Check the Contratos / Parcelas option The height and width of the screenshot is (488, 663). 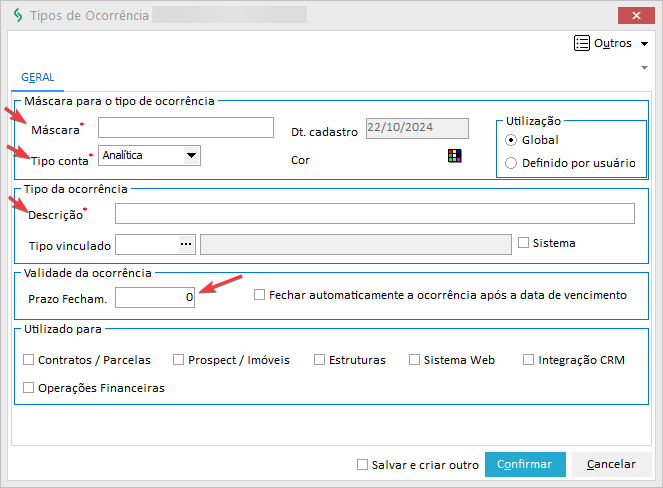click(x=27, y=360)
